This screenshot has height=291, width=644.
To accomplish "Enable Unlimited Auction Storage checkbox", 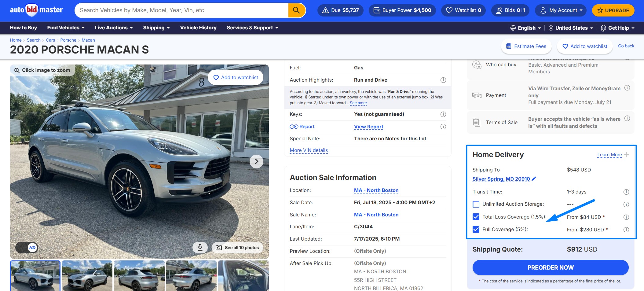I will pyautogui.click(x=476, y=204).
